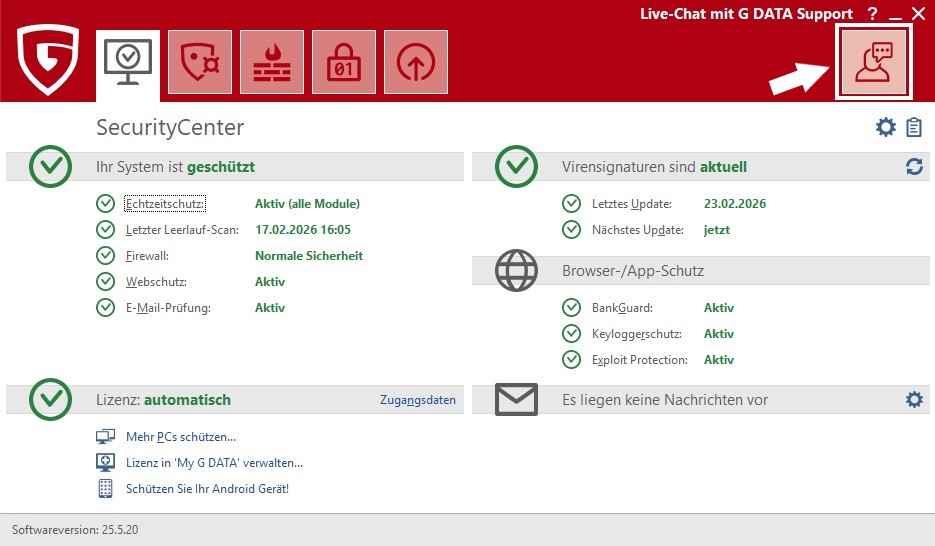Open message settings gear icon

(914, 399)
